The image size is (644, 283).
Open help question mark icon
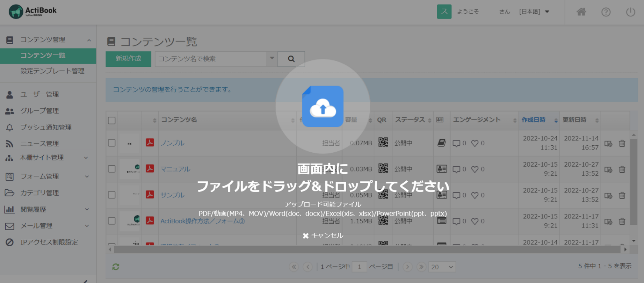pyautogui.click(x=606, y=12)
